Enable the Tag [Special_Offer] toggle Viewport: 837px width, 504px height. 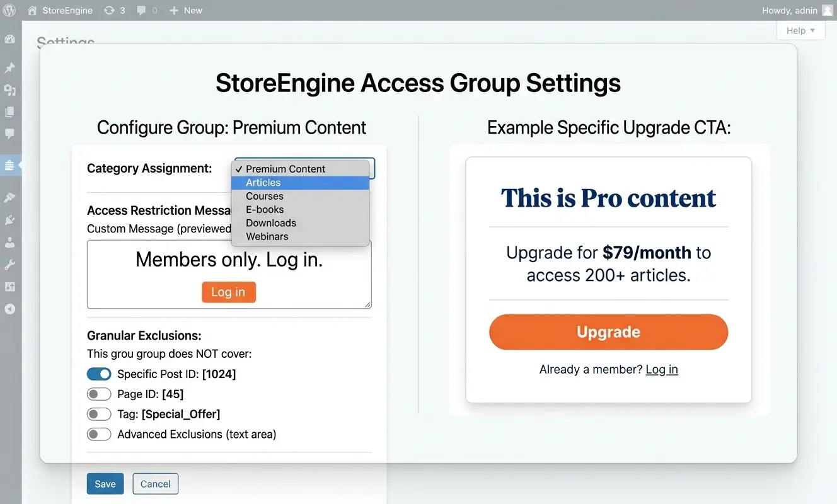click(99, 415)
